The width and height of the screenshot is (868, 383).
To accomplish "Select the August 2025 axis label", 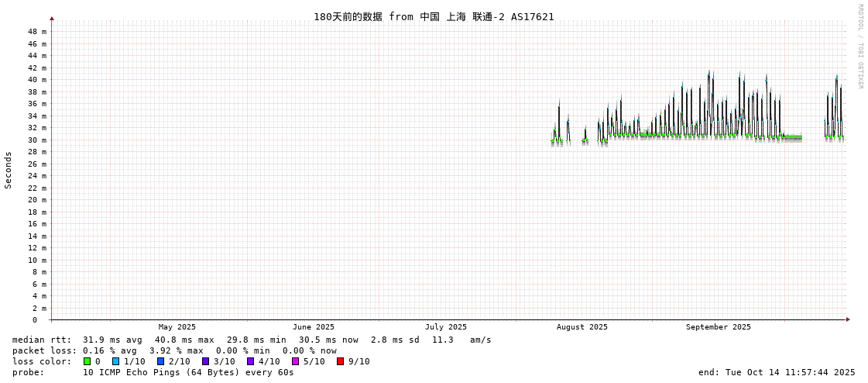I will point(582,327).
